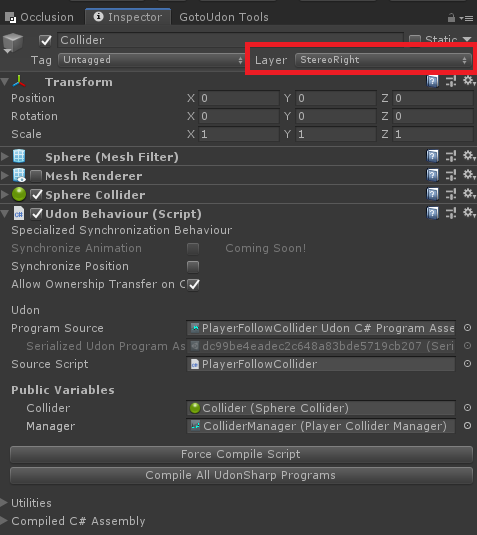Collapse the Transform component
477x535 pixels.
click(x=4, y=82)
